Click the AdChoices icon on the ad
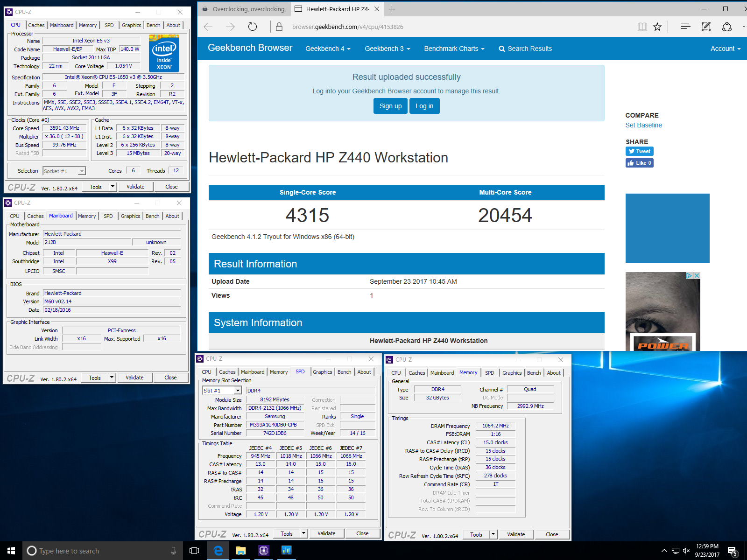747x560 pixels. [689, 276]
